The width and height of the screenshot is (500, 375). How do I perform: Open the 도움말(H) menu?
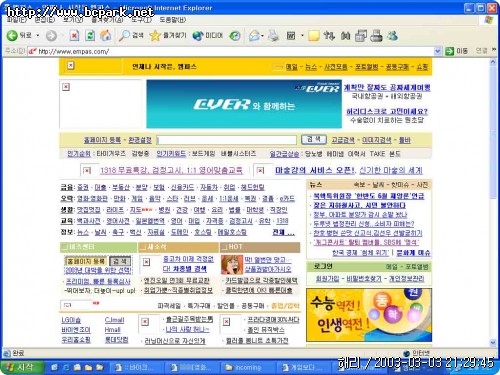coord(172,20)
